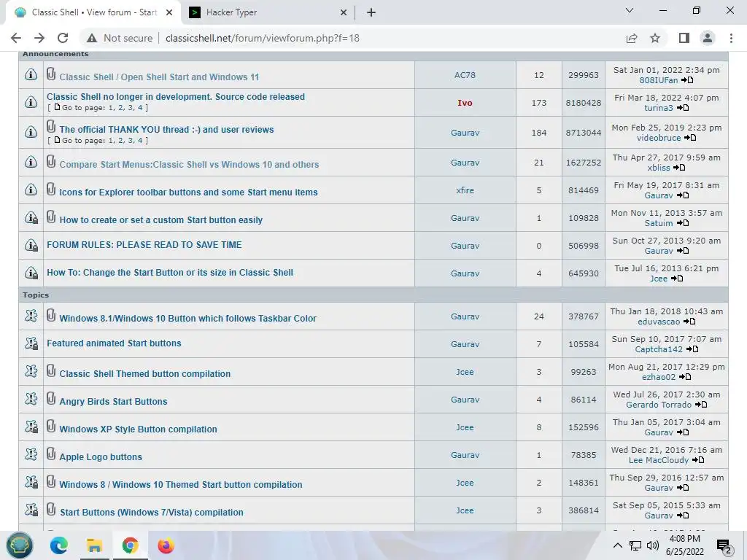Open Apple Logo buttons topic

click(101, 456)
